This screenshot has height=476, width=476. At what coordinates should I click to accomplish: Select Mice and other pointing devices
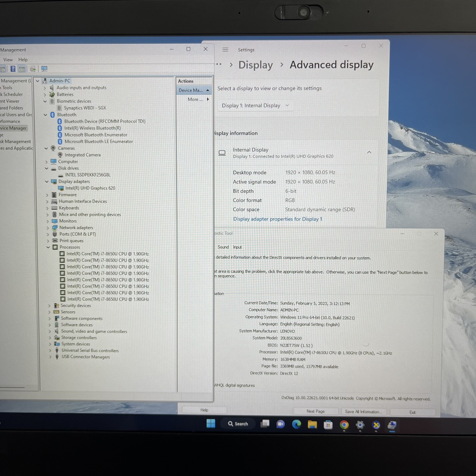pyautogui.click(x=90, y=214)
